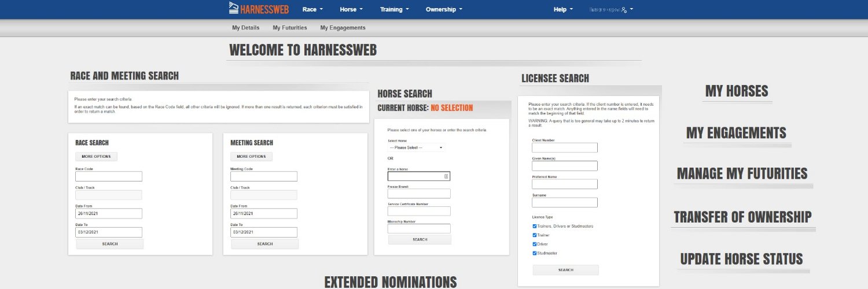This screenshot has height=289, width=868.
Task: Click the icon inside Enter a horse field
Action: point(446,176)
